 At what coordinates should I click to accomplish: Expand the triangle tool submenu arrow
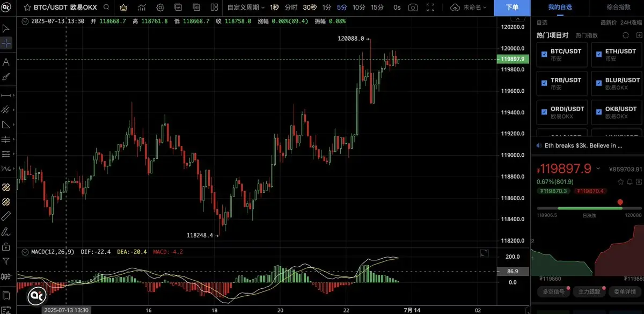14,125
